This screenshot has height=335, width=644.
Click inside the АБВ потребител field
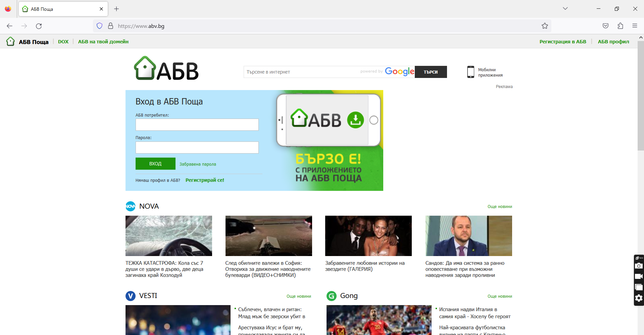pyautogui.click(x=197, y=125)
